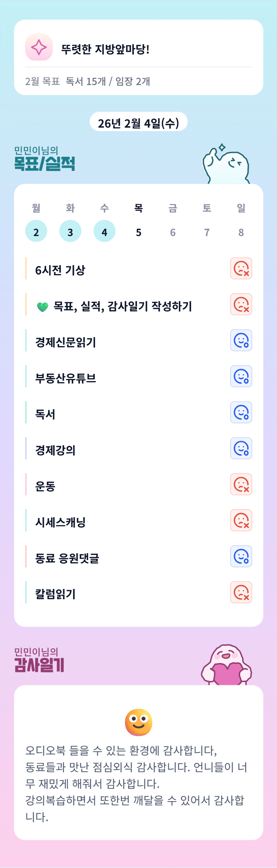Select Monday the 2nd in week calendar

[36, 231]
